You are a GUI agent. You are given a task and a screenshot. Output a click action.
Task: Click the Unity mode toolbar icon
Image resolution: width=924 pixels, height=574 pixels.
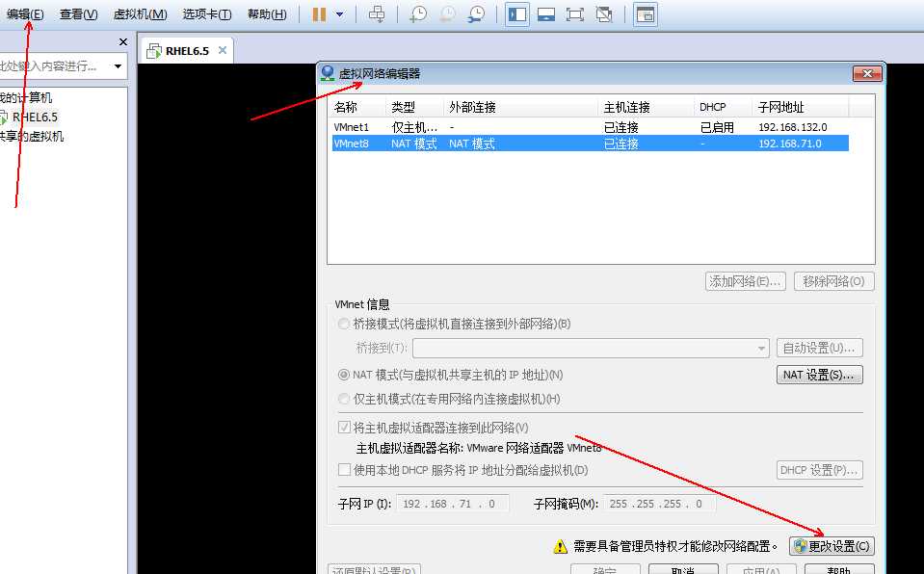(x=604, y=14)
